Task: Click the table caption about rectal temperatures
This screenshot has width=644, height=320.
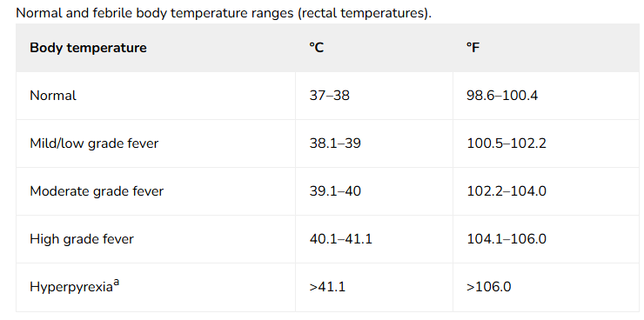Action: 224,13
